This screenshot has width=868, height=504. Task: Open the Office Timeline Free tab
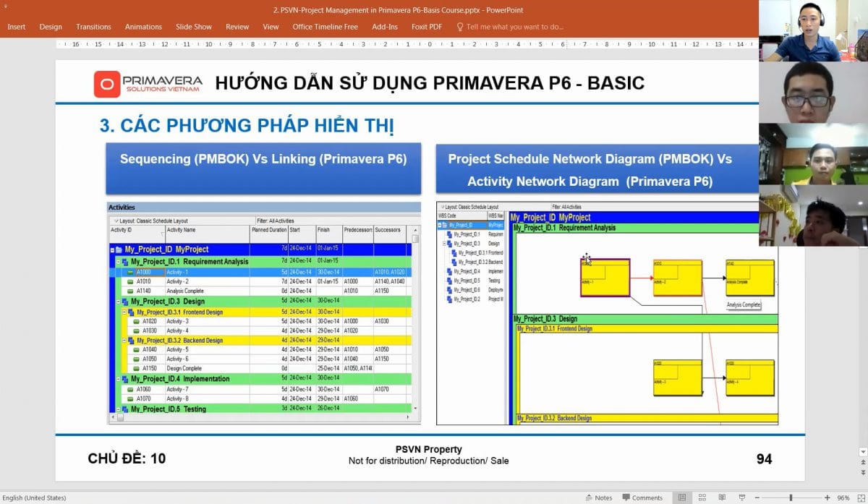click(325, 27)
